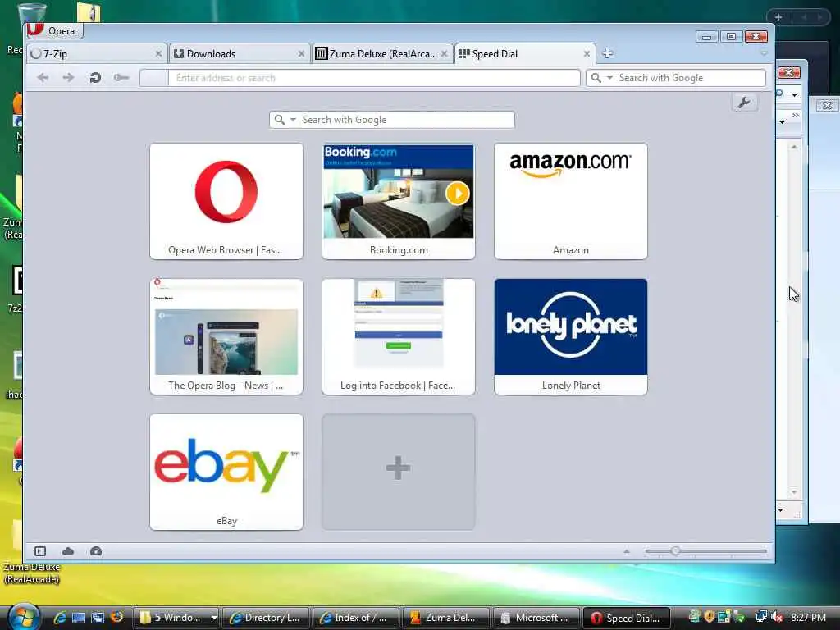The width and height of the screenshot is (840, 630).
Task: Open a new tab with plus icon
Action: (607, 53)
